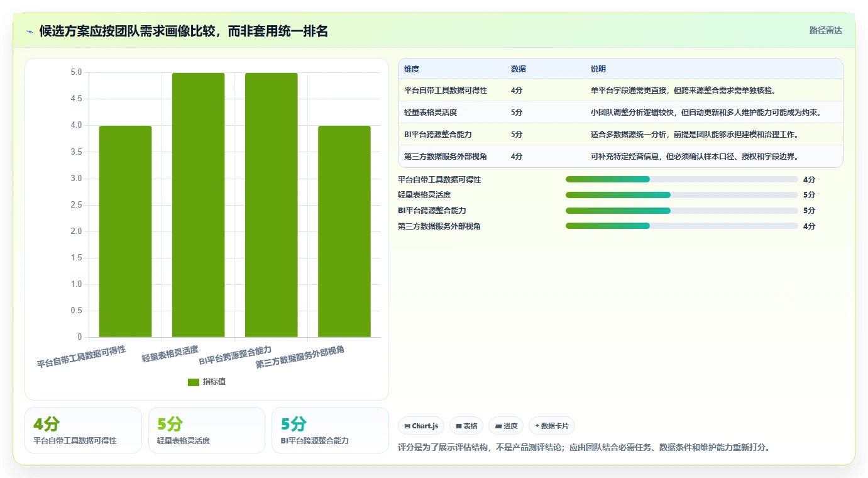Click the 第三方数据服务外部视角 bar in the chart
Viewport: 868px width, 478px height.
tap(344, 231)
